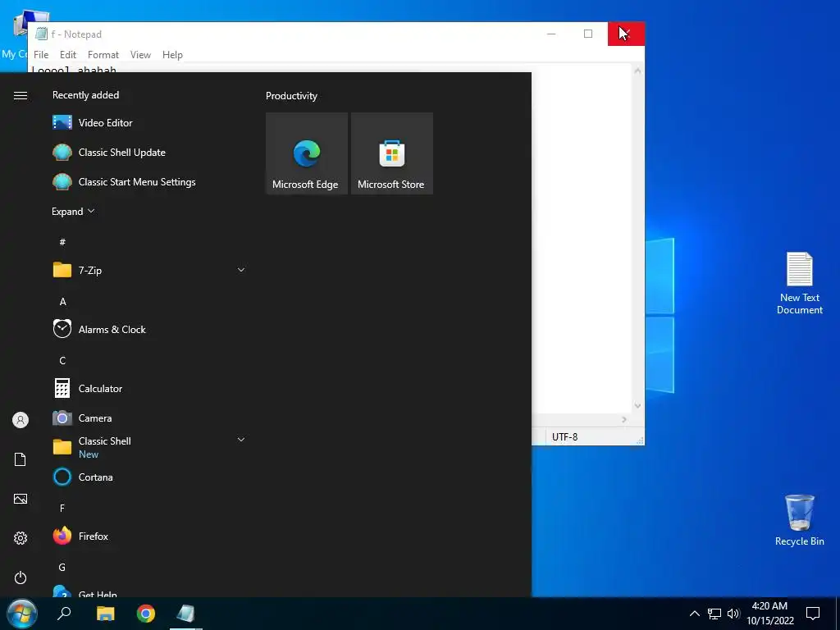Open Notepad's Help menu
The width and height of the screenshot is (840, 630).
click(x=172, y=55)
